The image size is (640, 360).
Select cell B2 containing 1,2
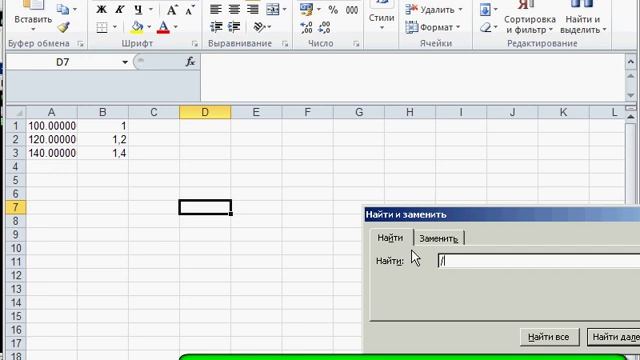103,140
